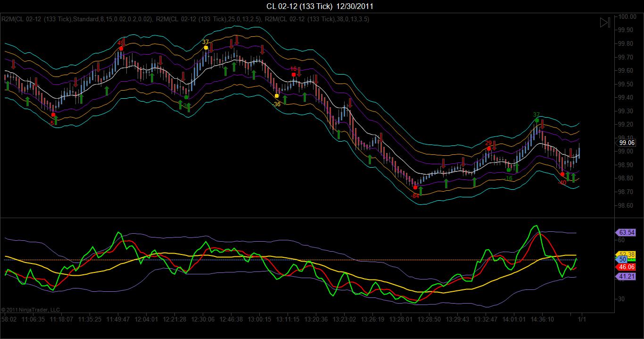Select the red signal dot labeled 29
The width and height of the screenshot is (644, 339).
pyautogui.click(x=489, y=149)
